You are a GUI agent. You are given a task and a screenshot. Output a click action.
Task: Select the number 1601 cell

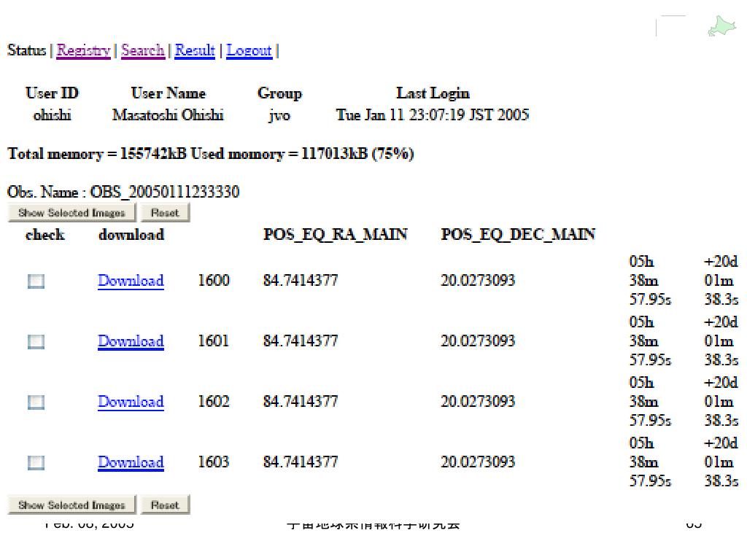tap(214, 341)
